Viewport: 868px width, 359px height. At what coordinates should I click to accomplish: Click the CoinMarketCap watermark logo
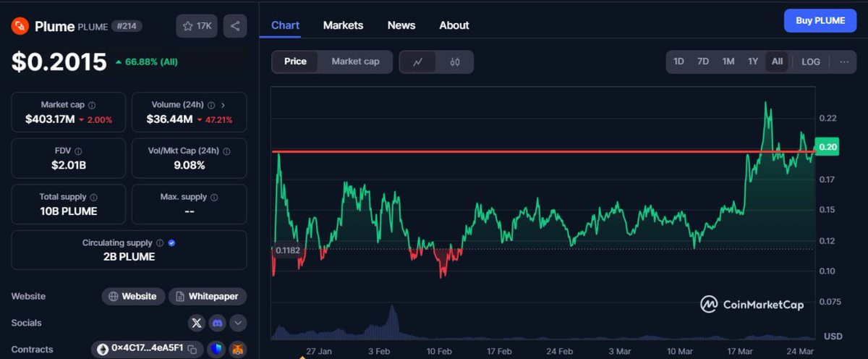pos(752,305)
